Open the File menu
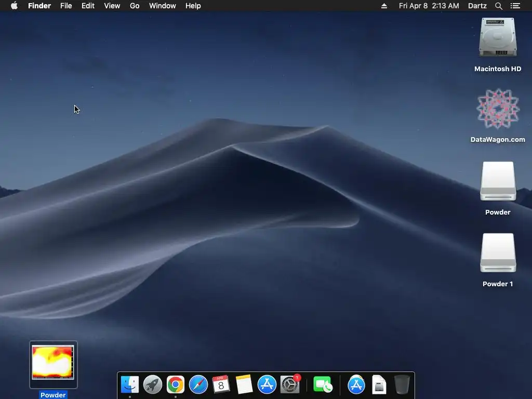This screenshot has width=532, height=399. 66,6
